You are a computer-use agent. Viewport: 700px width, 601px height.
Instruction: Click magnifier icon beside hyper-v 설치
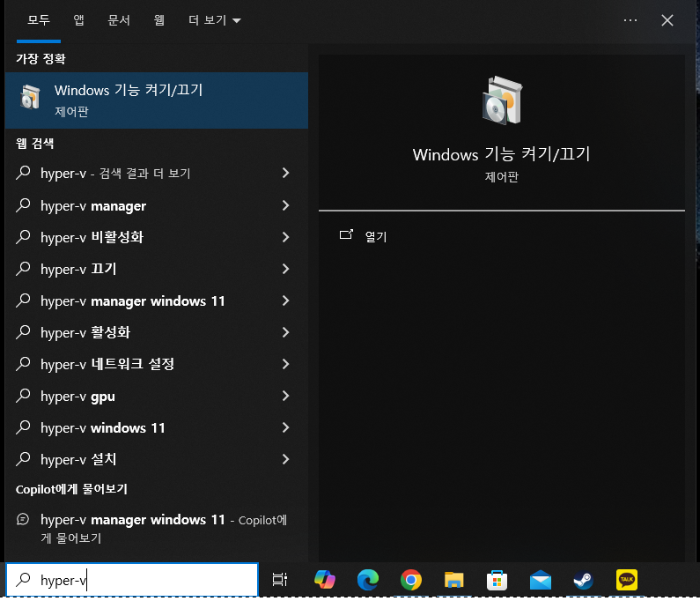pyautogui.click(x=23, y=459)
